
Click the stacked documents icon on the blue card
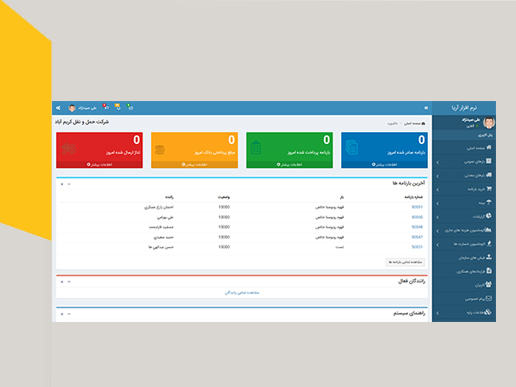click(352, 148)
